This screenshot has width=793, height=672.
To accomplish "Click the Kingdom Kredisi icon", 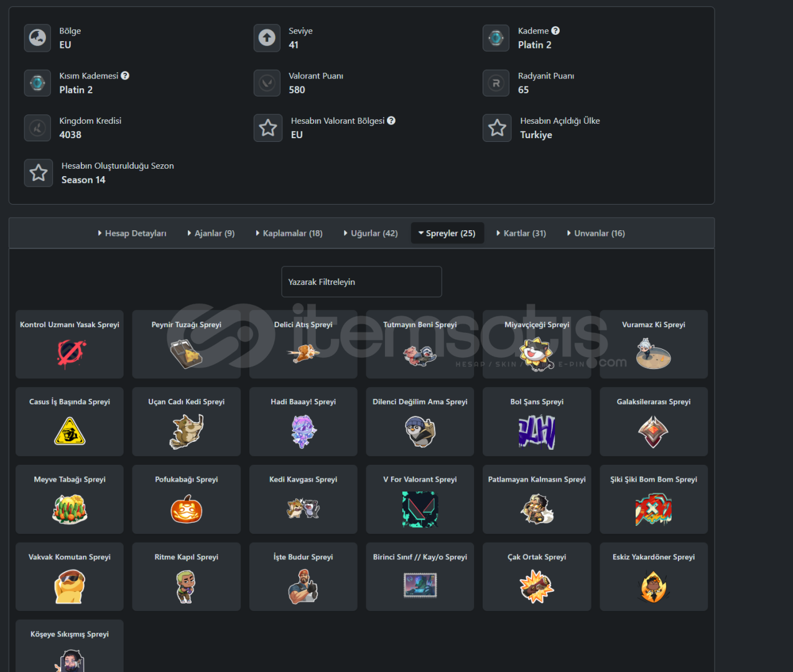I will coord(38,128).
